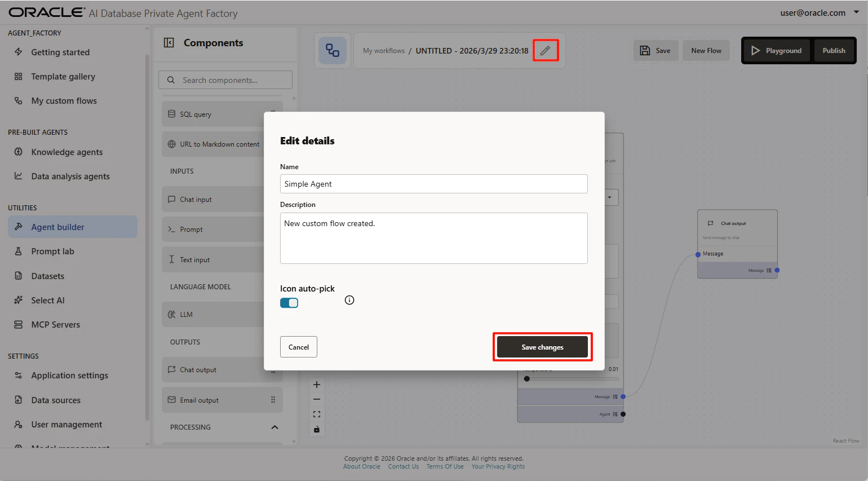Viewport: 868px width, 481px height.
Task: Click the Email output drag handle icon
Action: pyautogui.click(x=273, y=400)
